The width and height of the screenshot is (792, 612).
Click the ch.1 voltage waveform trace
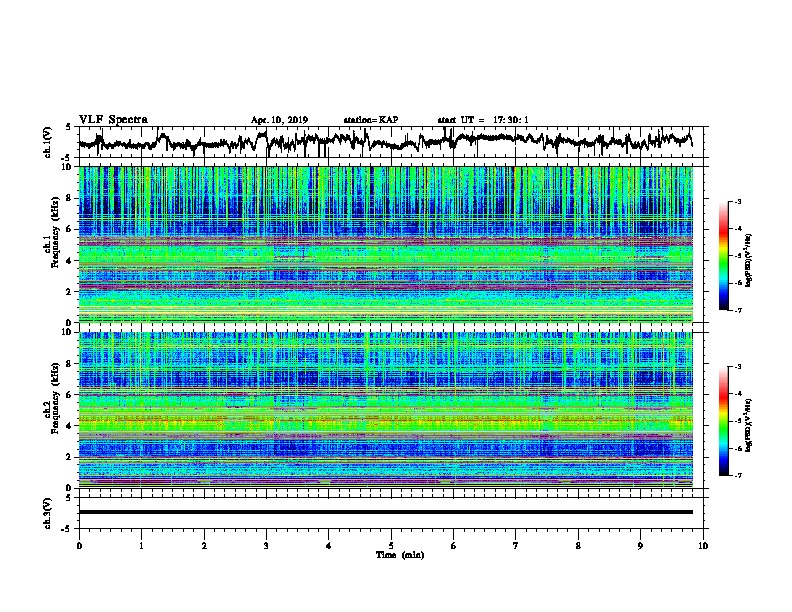[x=385, y=141]
